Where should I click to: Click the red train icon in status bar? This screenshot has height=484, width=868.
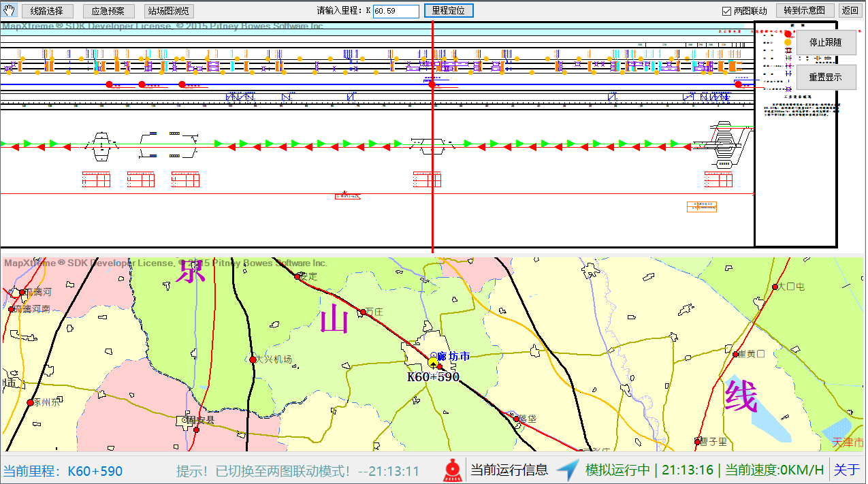pyautogui.click(x=451, y=470)
